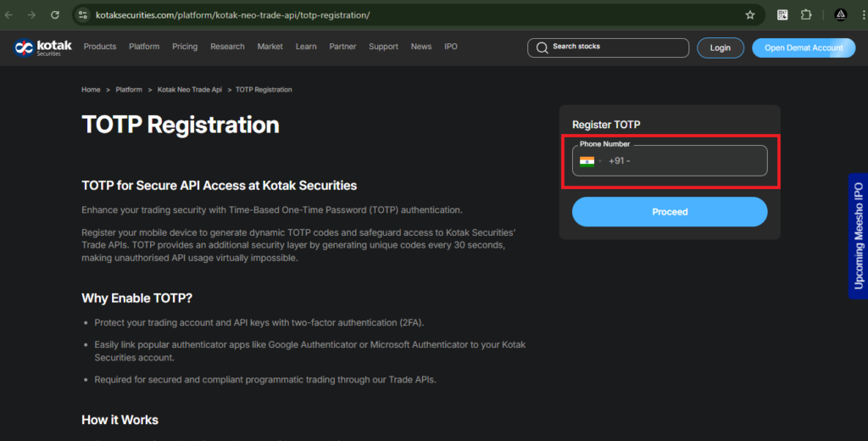868x441 pixels.
Task: Open the India flag country code dropdown
Action: [590, 161]
